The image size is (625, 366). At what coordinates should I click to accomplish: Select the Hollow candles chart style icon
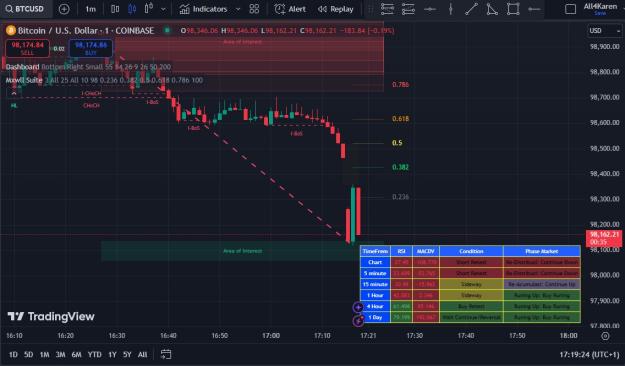pos(149,9)
